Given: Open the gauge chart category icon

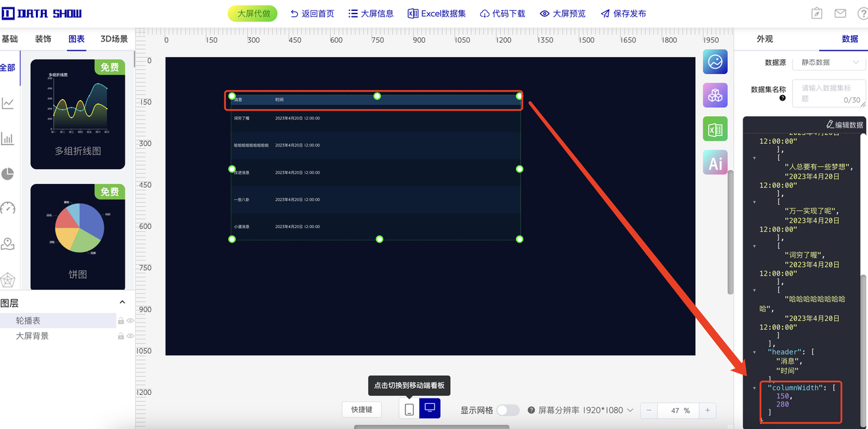Looking at the screenshot, I should 7,208.
